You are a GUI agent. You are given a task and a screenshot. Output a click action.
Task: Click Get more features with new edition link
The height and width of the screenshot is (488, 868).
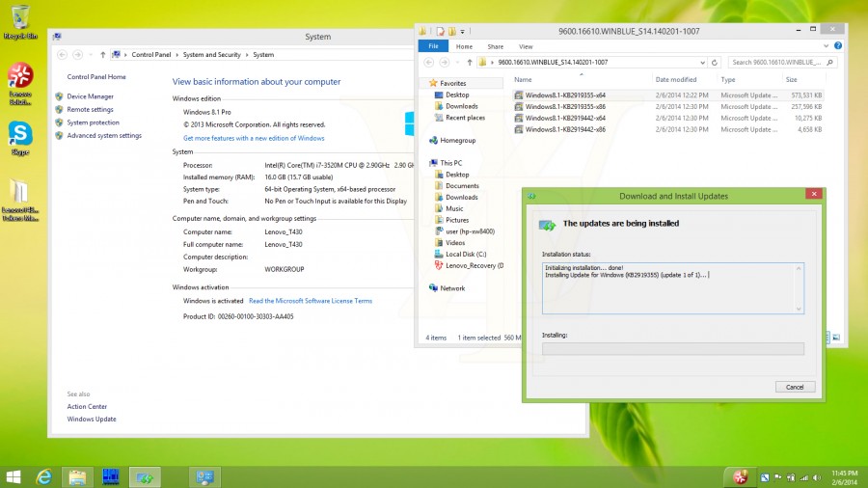(254, 138)
